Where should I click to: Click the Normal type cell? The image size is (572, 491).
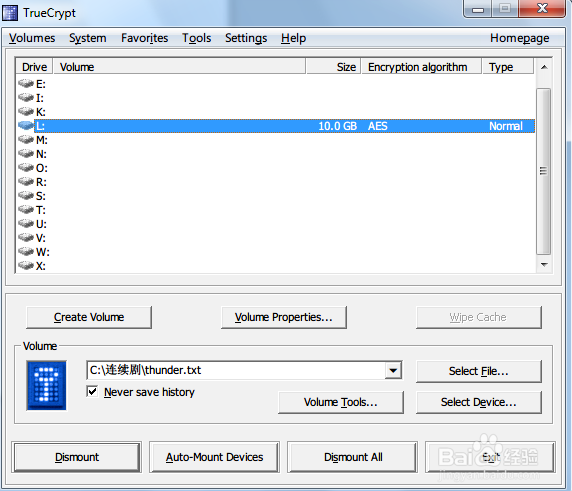pos(506,126)
